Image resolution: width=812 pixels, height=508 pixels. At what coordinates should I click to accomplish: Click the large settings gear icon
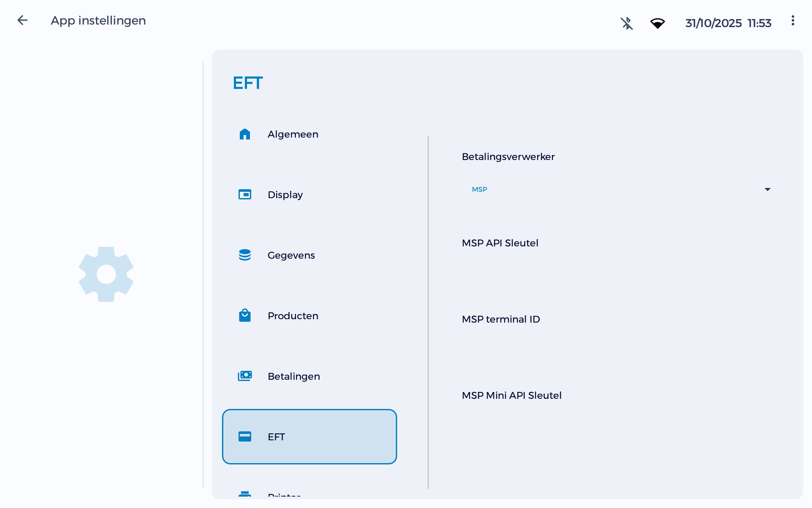[106, 274]
